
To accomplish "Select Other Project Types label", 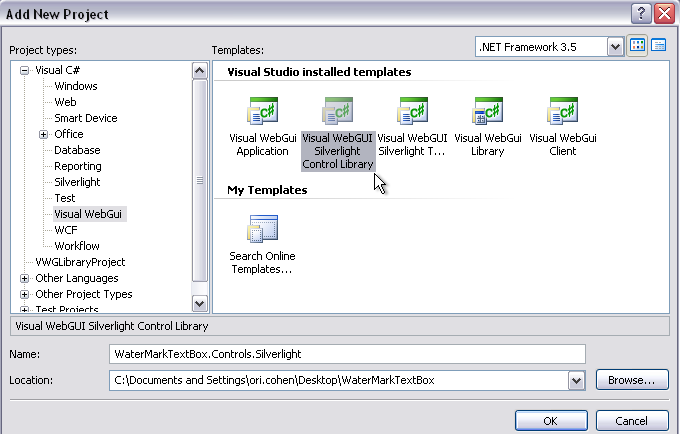I will coord(84,294).
